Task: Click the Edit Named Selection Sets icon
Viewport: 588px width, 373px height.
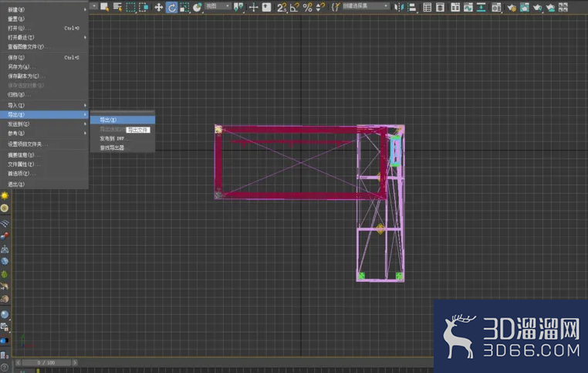Action: (336, 7)
